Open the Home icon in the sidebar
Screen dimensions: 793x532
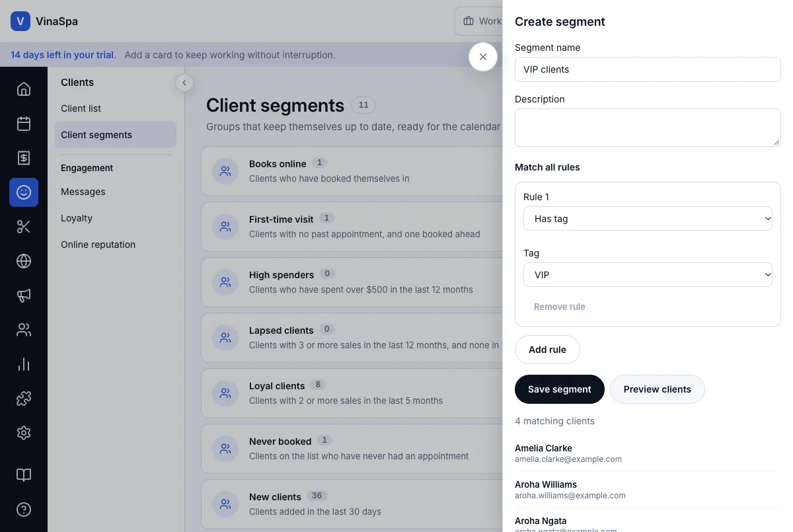(x=24, y=89)
